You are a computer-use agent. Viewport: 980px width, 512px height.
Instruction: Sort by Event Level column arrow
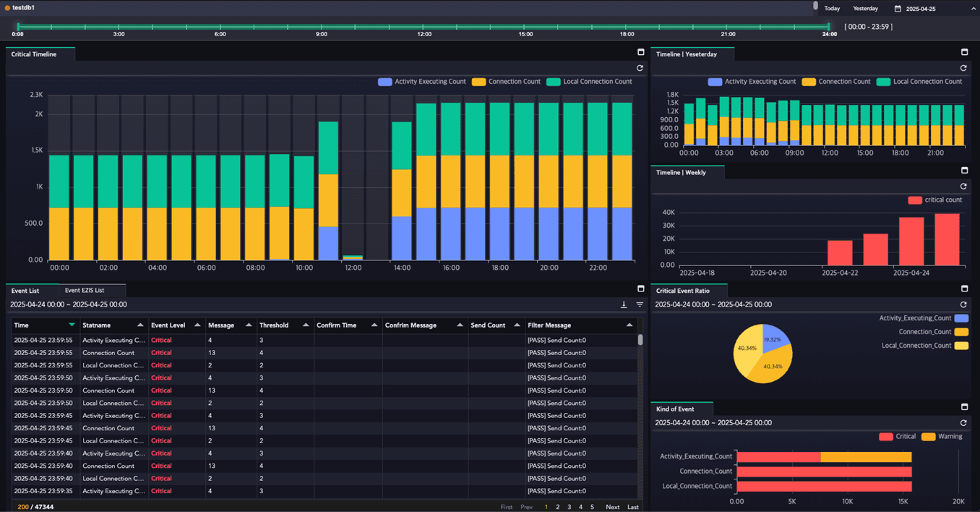click(197, 325)
